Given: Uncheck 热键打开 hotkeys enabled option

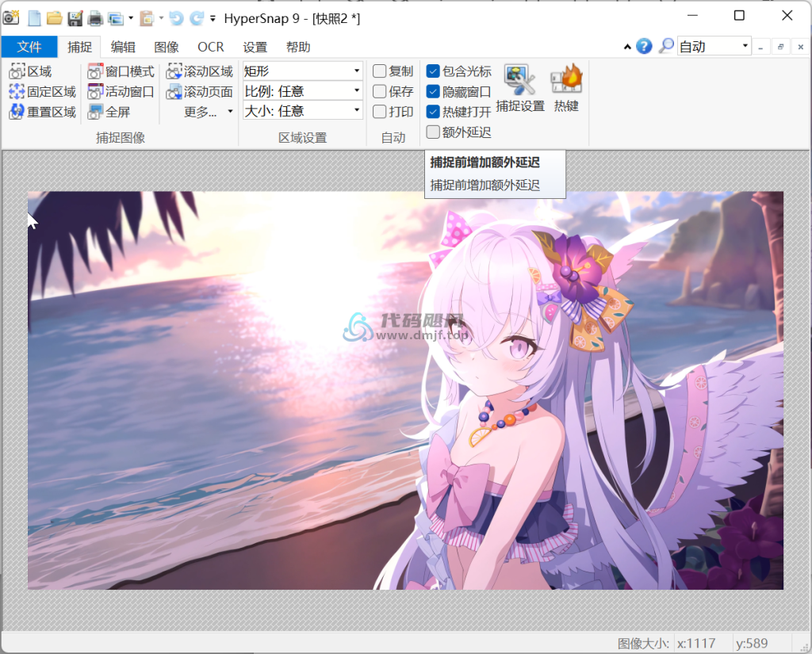Looking at the screenshot, I should click(x=433, y=112).
